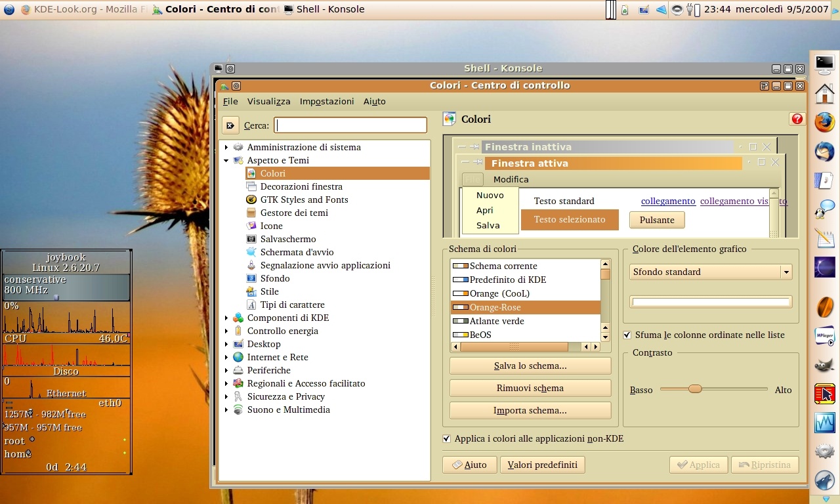The height and width of the screenshot is (504, 840).
Task: Select Salvaschermo in the tree
Action: (288, 239)
